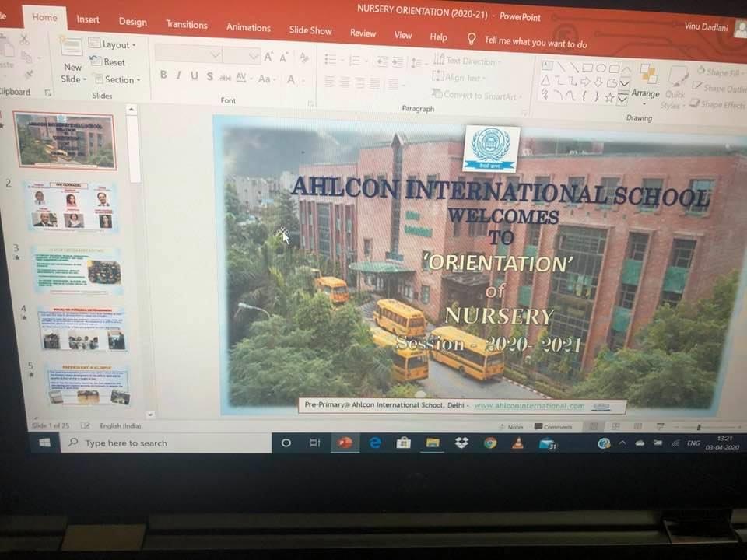This screenshot has height=560, width=747.
Task: Click the taskbar search box
Action: [165, 443]
